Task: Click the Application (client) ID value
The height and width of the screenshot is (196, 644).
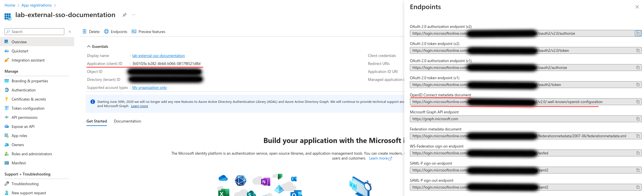Action: (x=166, y=64)
